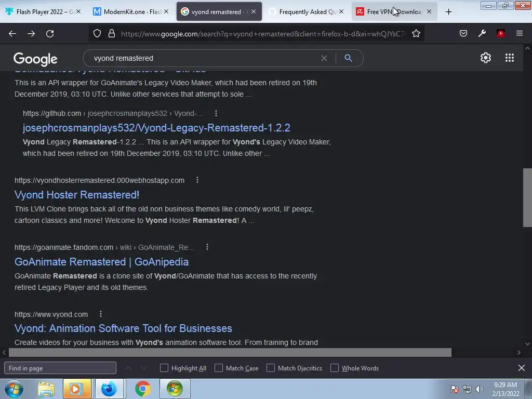532x399 pixels.
Task: Enable Match Diacritics checkbox
Action: coord(271,368)
